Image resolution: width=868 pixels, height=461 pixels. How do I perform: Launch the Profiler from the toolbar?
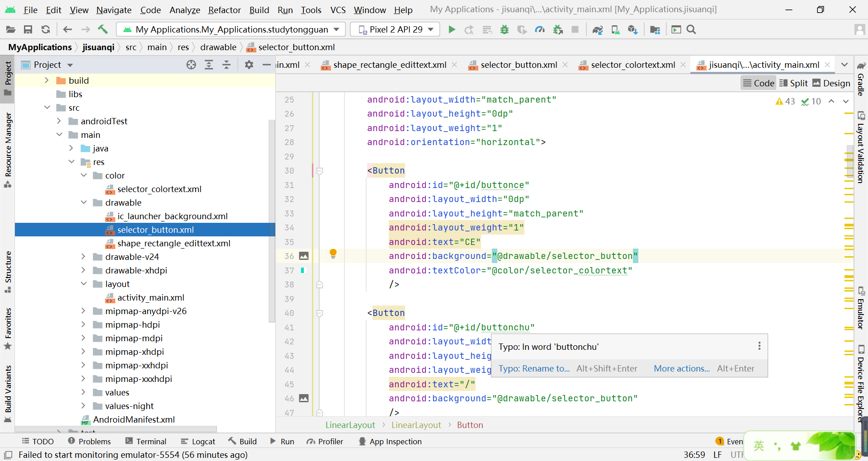click(x=540, y=29)
